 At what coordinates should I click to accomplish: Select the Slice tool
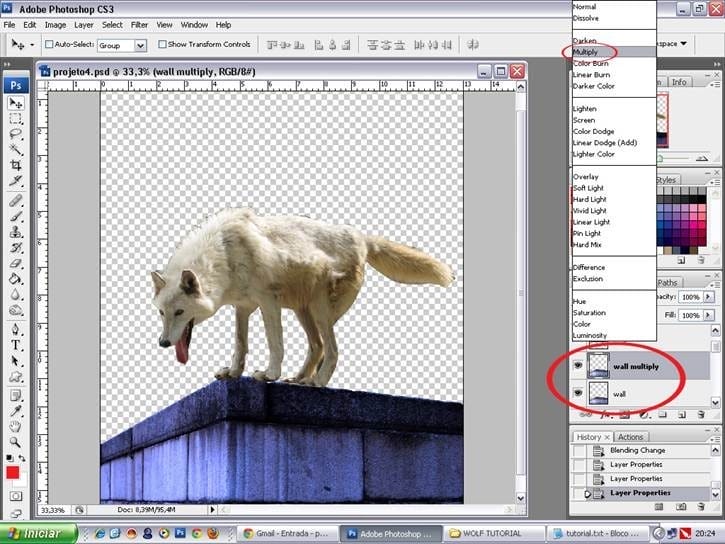[16, 181]
